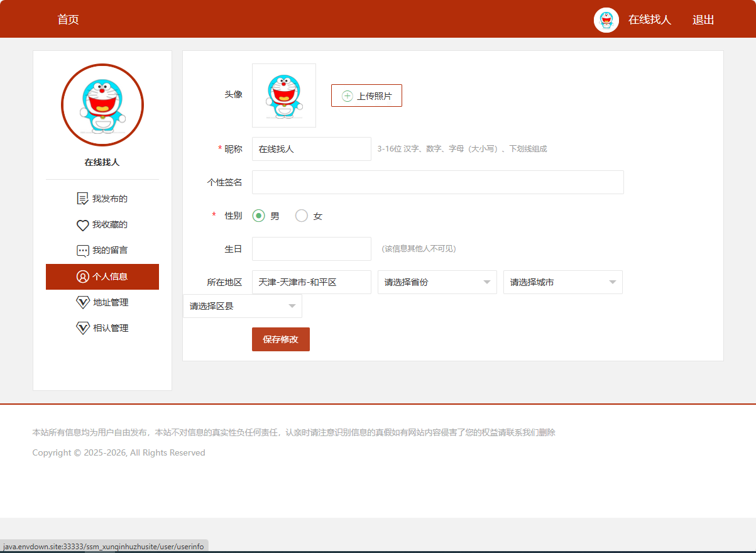Screen dimensions: 756x553
Task: Click the icon beside 相认管理
Action: 82,327
